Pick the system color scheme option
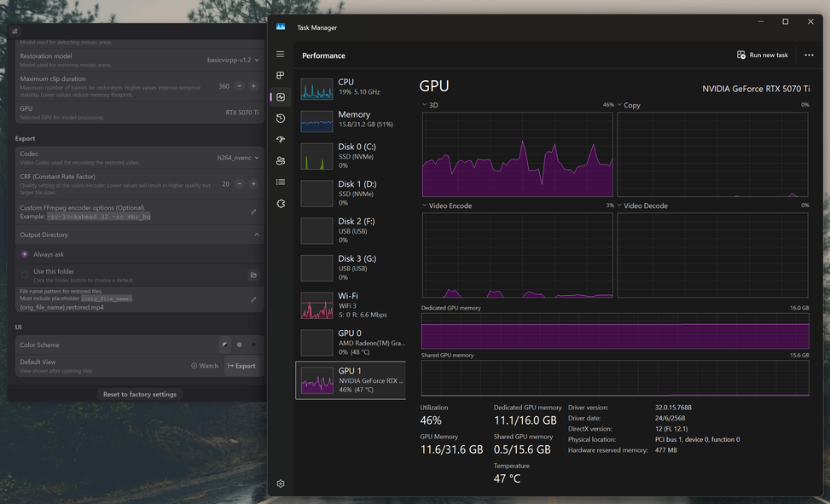 pos(225,345)
